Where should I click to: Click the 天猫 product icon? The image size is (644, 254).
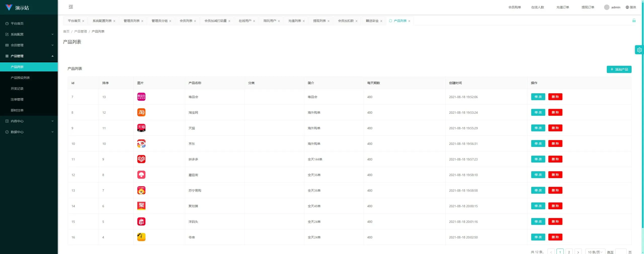141,128
